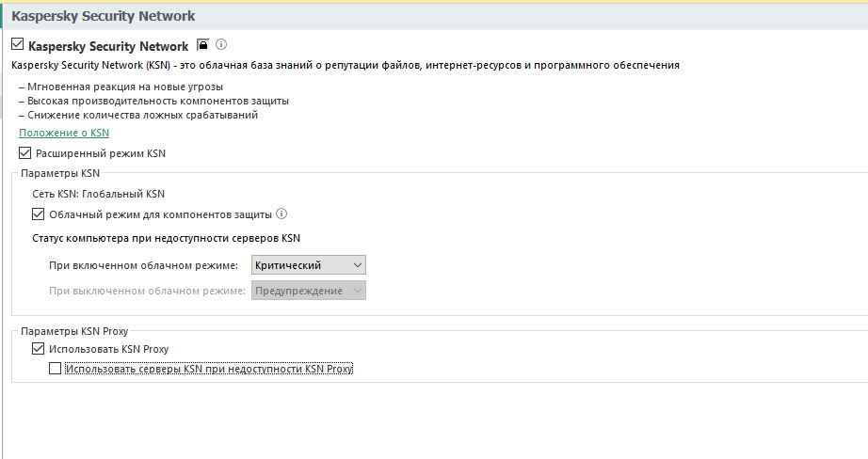Click the Сеть KSN: Глобальный KSN text
This screenshot has height=459, width=868.
coord(99,194)
